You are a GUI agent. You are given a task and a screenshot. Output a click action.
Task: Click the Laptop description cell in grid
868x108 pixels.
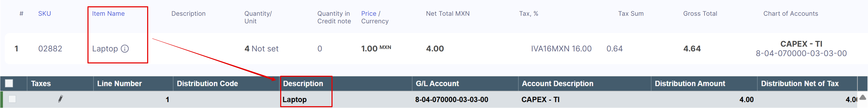click(x=295, y=100)
